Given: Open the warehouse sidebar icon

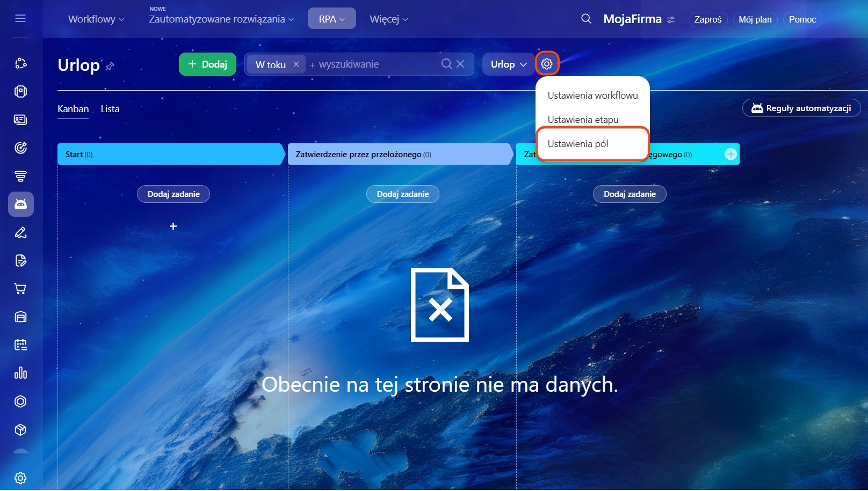Looking at the screenshot, I should click(x=20, y=317).
